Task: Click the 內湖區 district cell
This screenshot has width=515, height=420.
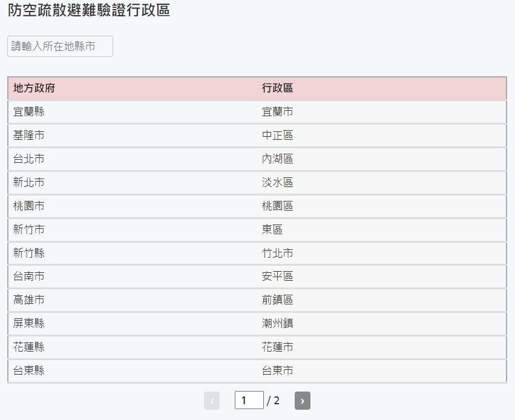Action: click(278, 159)
